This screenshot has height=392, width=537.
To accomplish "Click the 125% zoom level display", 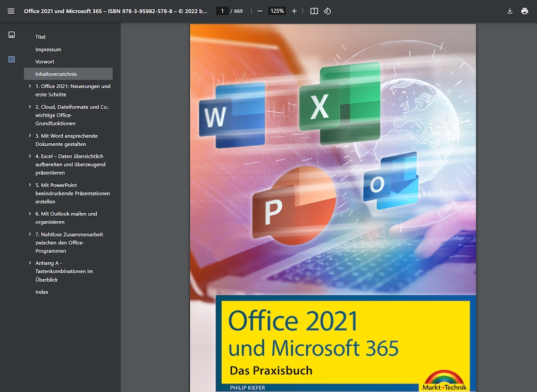I will tap(276, 11).
